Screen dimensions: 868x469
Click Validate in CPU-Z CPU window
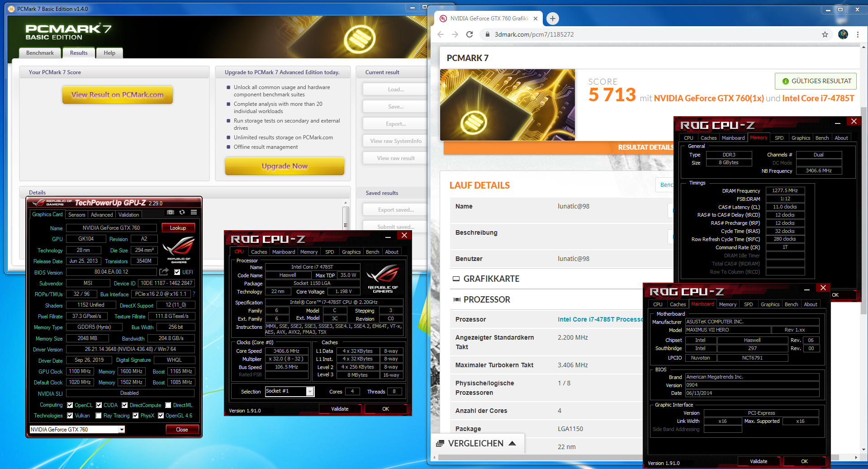coord(340,409)
